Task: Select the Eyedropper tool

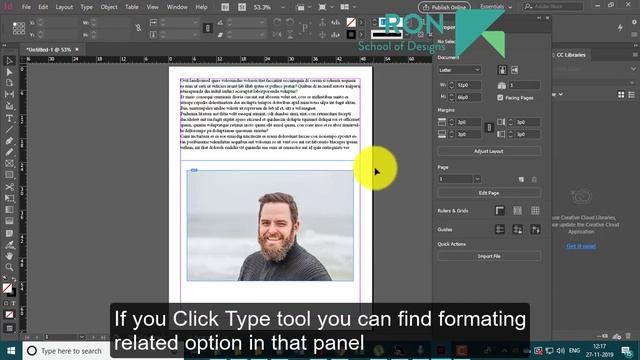Action: pyautogui.click(x=9, y=245)
